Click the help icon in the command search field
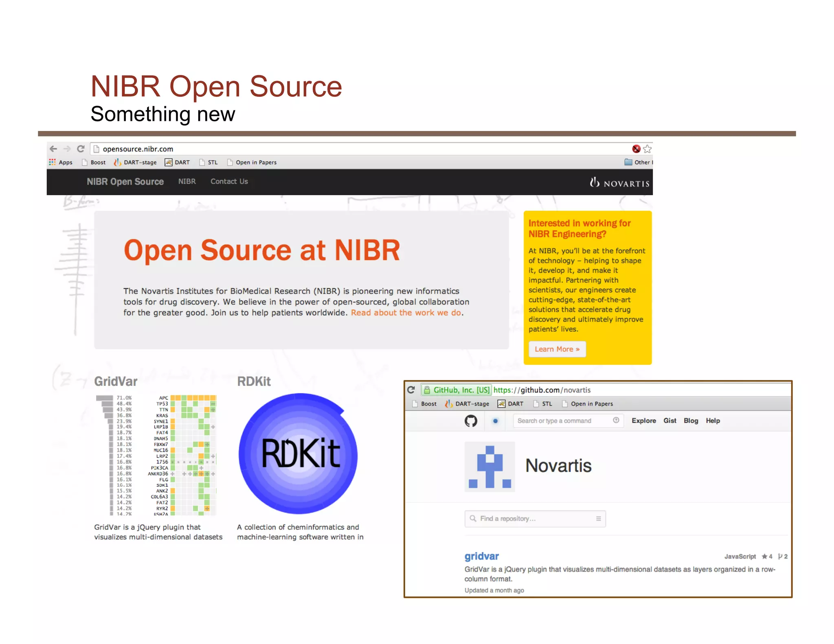This screenshot has height=644, width=834. click(x=616, y=421)
